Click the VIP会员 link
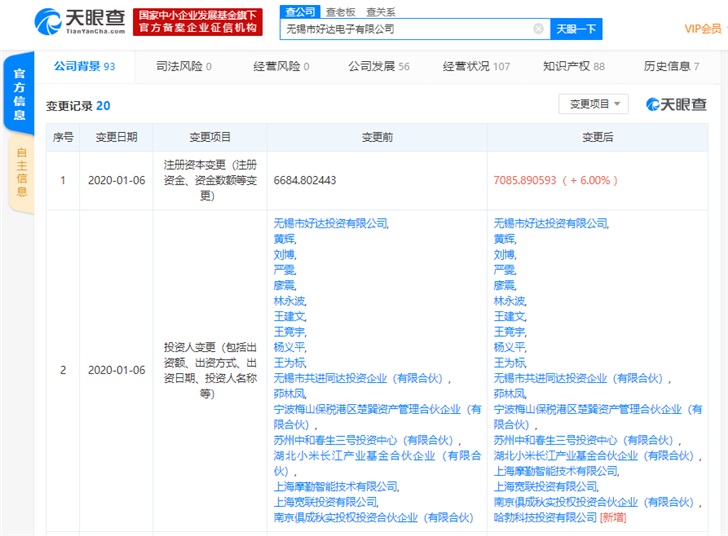Viewport: 728px width, 536px height. 702,29
